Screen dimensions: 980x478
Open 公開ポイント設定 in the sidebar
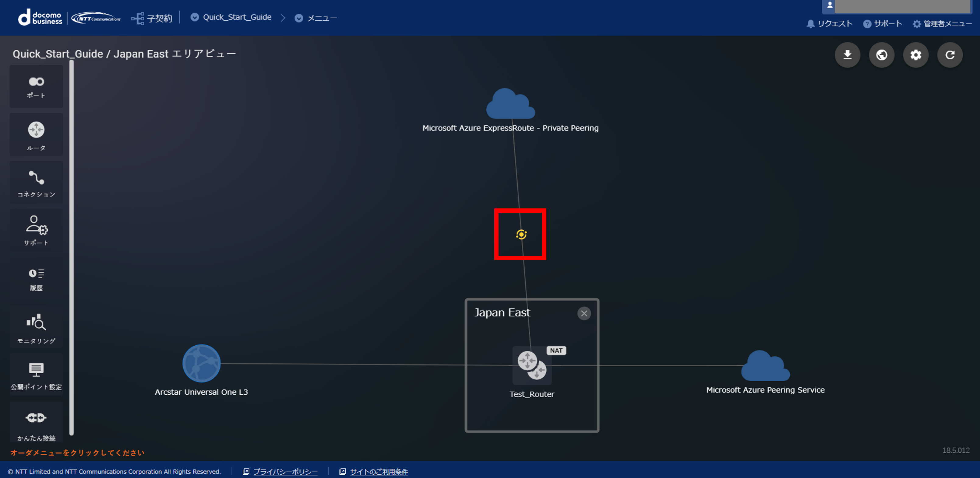tap(36, 375)
